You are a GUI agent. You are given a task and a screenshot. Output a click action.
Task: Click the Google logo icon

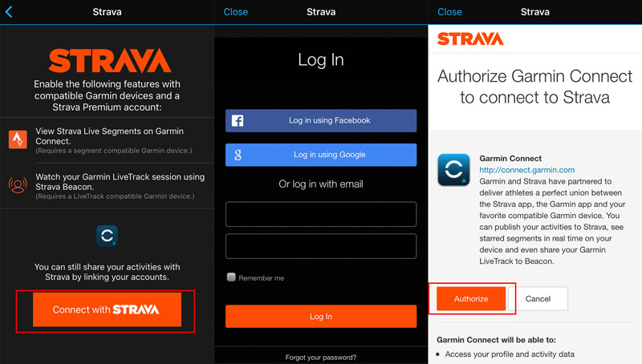(238, 155)
